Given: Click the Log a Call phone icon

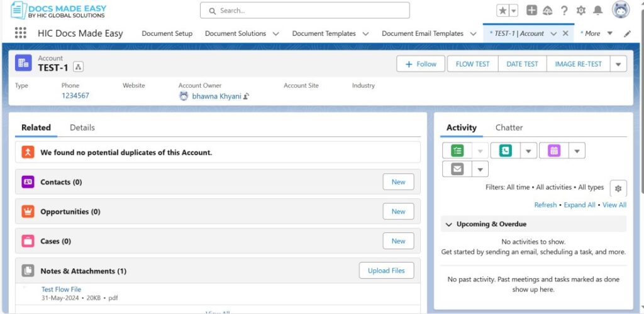Looking at the screenshot, I should tap(505, 151).
